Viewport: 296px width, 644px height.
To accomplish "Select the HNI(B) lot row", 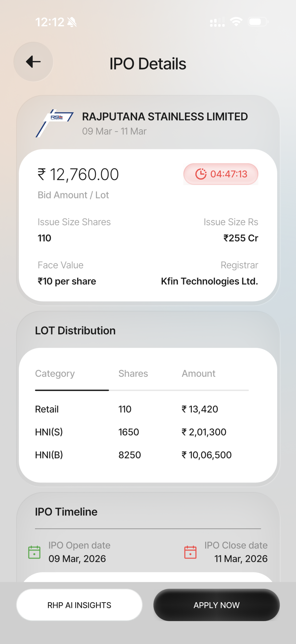I will (x=142, y=455).
